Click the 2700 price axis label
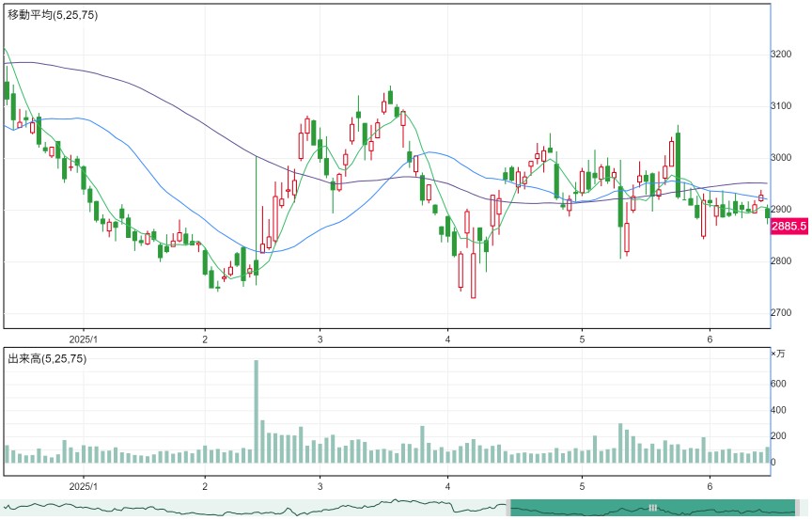The height and width of the screenshot is (520, 812). click(x=781, y=313)
